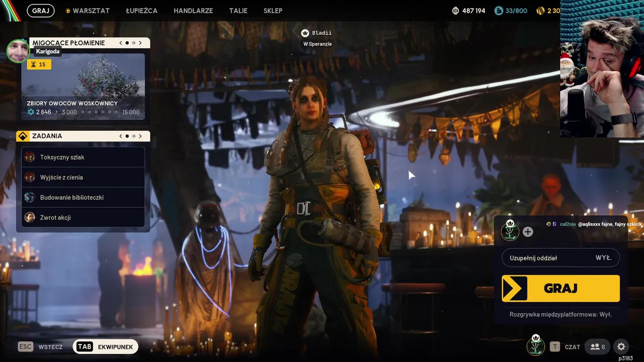Click the Karigoda player avatar

click(18, 51)
